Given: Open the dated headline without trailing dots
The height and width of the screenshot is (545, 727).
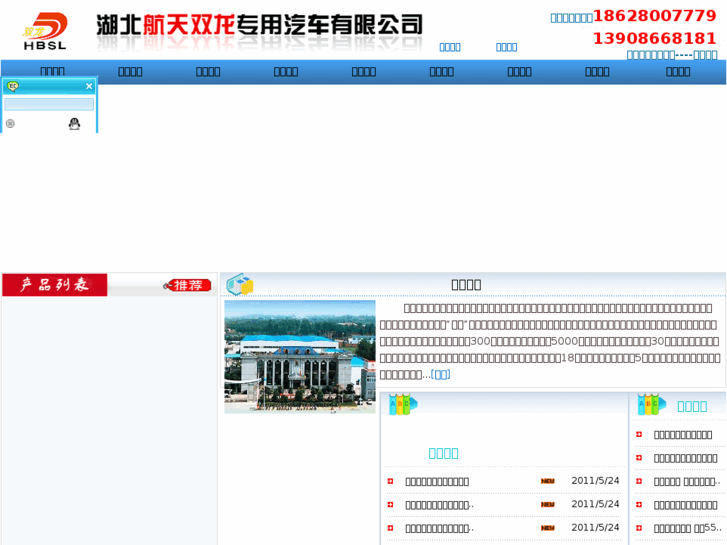Looking at the screenshot, I should pyautogui.click(x=437, y=481).
